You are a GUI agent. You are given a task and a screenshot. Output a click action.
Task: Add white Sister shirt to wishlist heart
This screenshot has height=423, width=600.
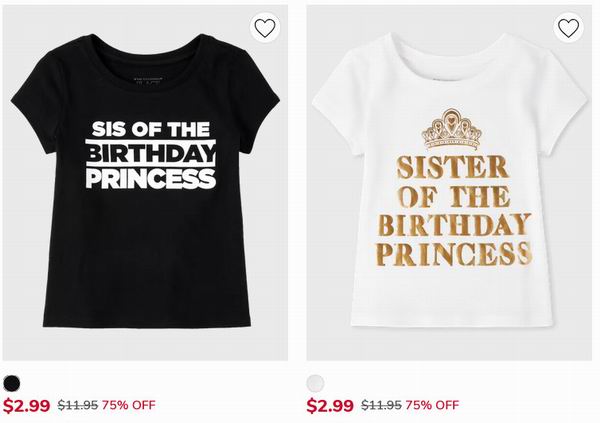click(568, 28)
